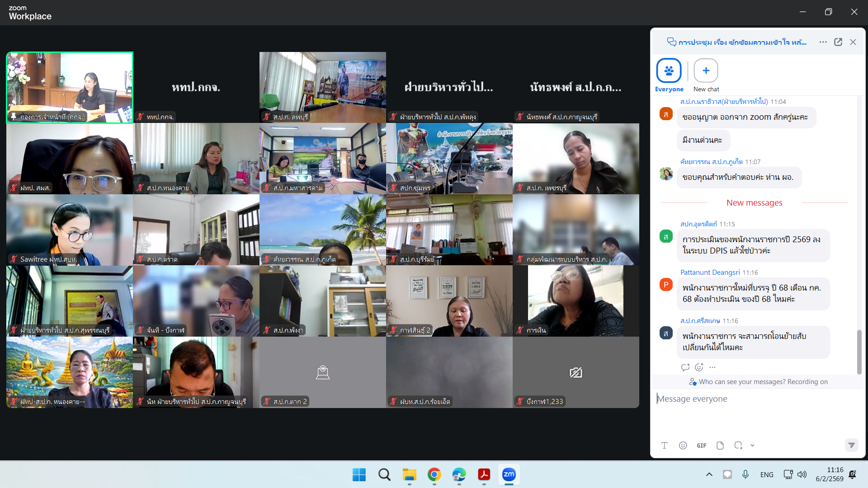Expand screenshot options dropdown arrow
This screenshot has width=868, height=488.
(x=752, y=446)
